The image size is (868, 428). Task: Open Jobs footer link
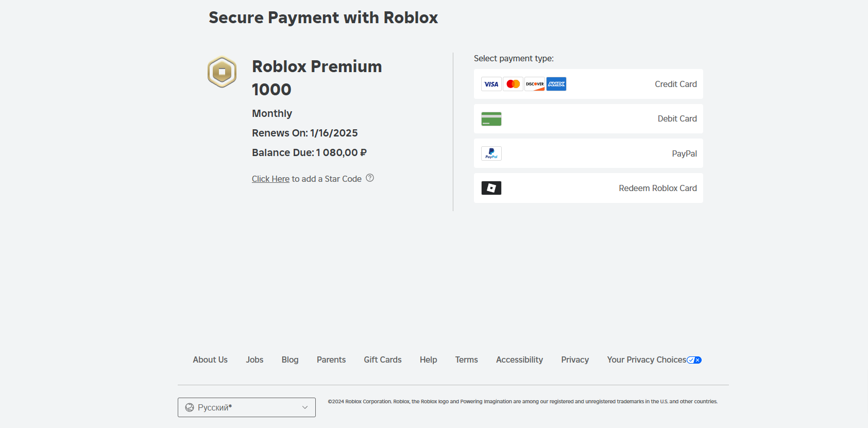[x=254, y=359]
